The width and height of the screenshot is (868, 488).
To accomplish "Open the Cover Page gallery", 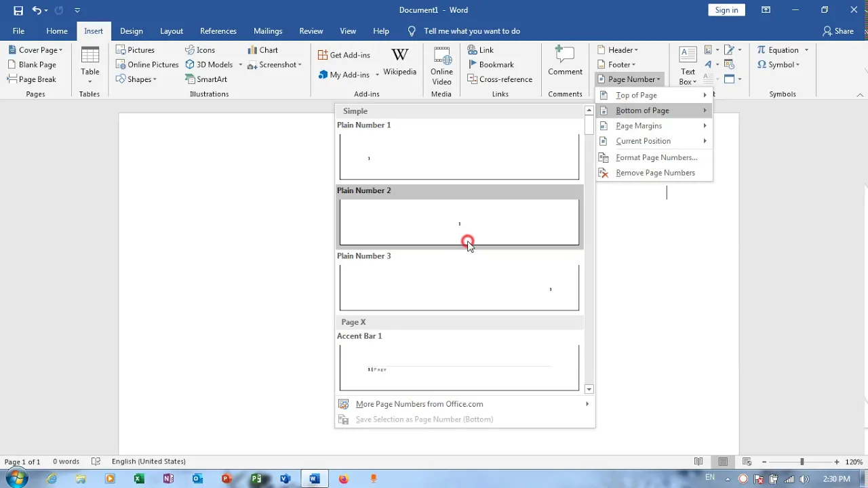I will click(x=35, y=50).
